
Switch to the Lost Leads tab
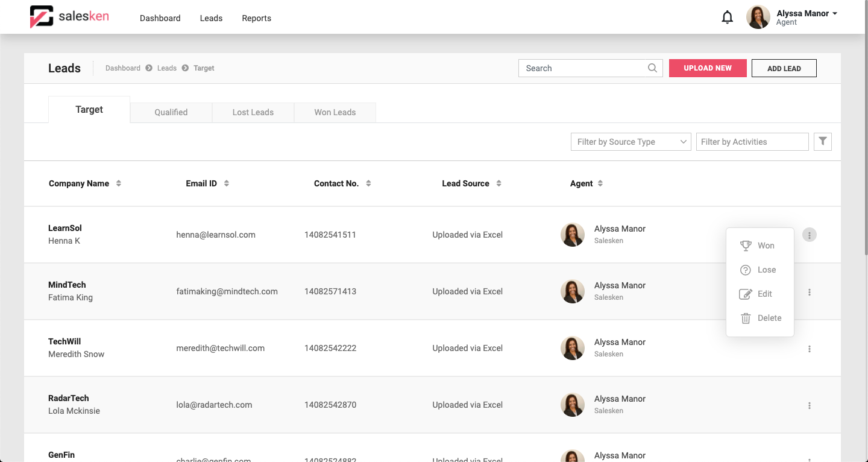click(253, 112)
